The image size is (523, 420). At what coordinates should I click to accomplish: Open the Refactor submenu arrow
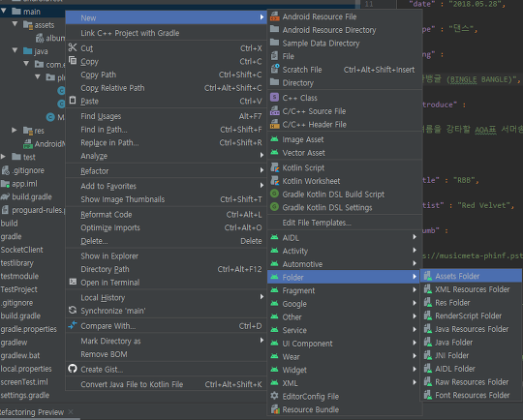pyautogui.click(x=261, y=170)
